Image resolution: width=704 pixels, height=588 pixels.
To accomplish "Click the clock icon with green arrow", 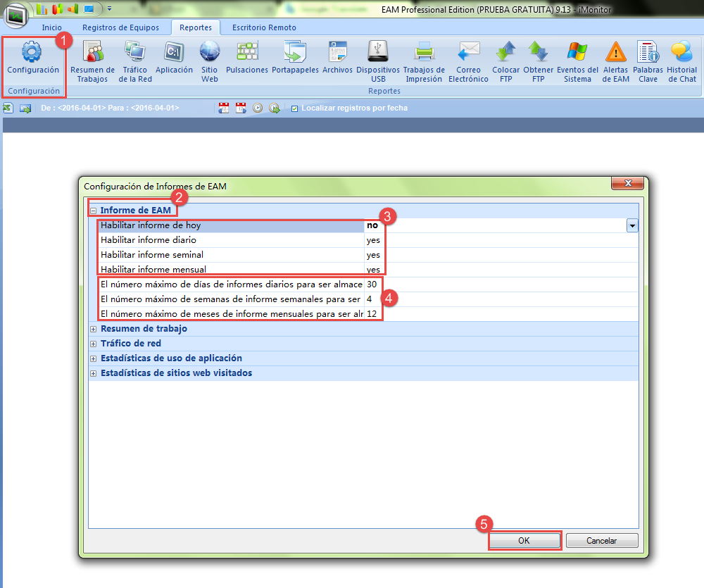I will 275,108.
